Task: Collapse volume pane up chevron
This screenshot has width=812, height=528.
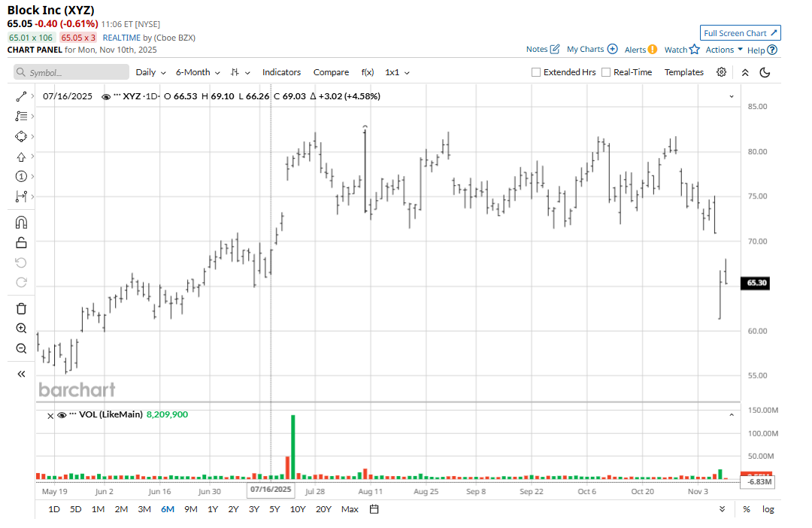Action: click(732, 415)
